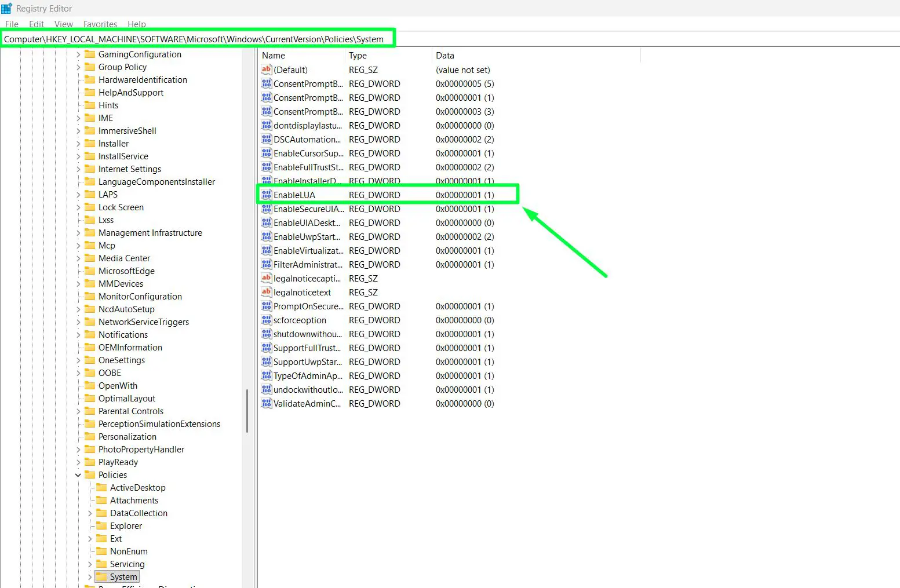Image resolution: width=900 pixels, height=588 pixels.
Task: Open the Edit menu
Action: pos(36,24)
